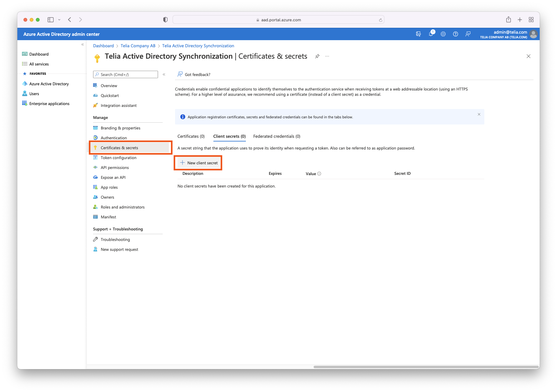
Task: Open the Safari sidebar dropdown chevron
Action: (x=59, y=20)
